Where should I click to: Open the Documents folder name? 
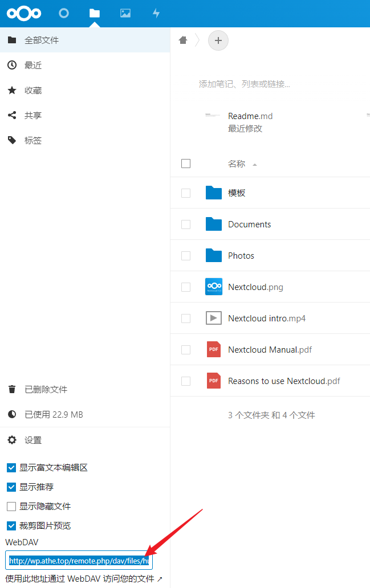(x=250, y=224)
